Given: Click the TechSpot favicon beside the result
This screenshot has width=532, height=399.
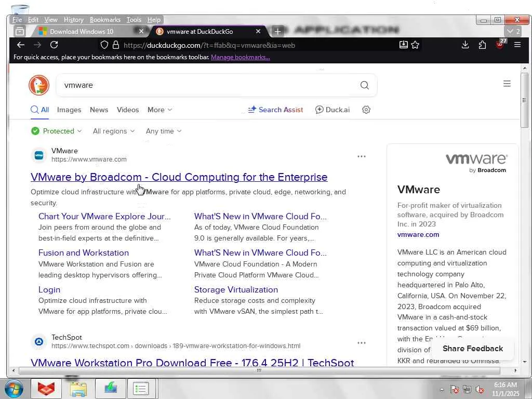Looking at the screenshot, I should [39, 342].
